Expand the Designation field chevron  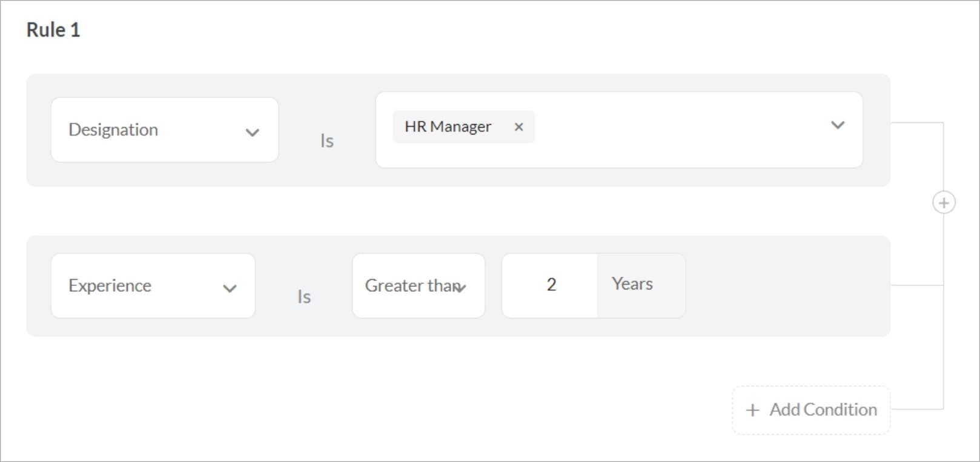pyautogui.click(x=252, y=133)
